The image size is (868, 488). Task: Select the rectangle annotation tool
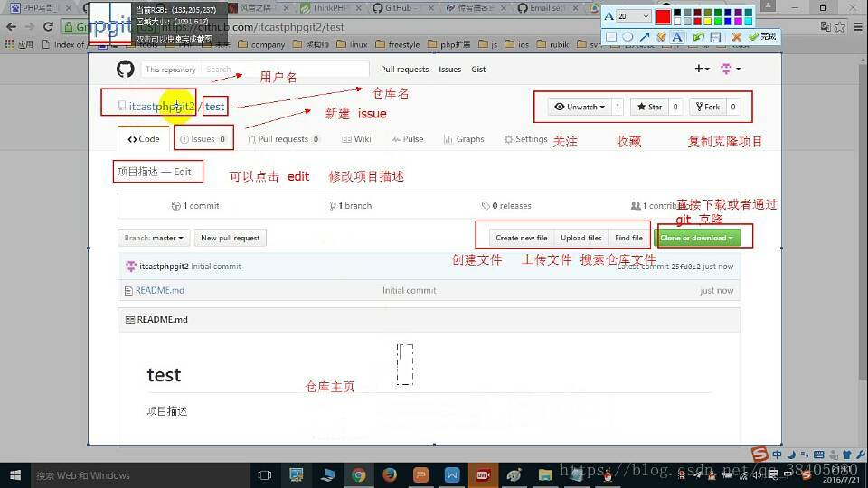tap(611, 36)
